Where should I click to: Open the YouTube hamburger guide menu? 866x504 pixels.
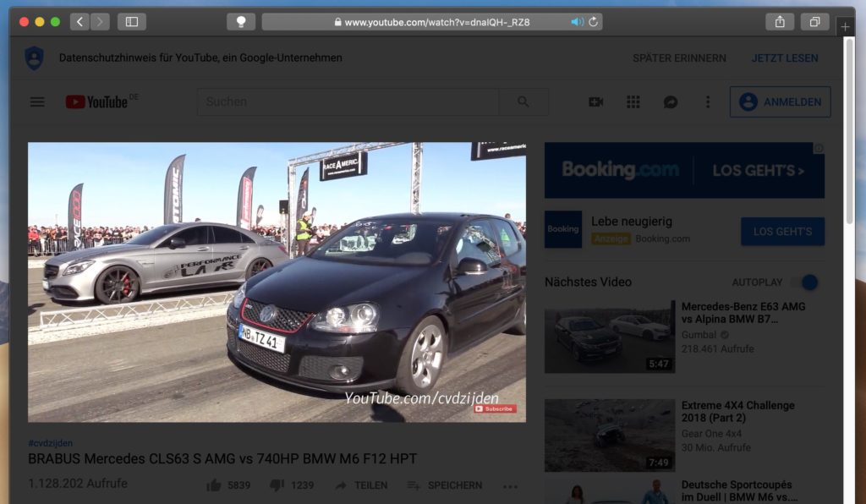point(37,102)
